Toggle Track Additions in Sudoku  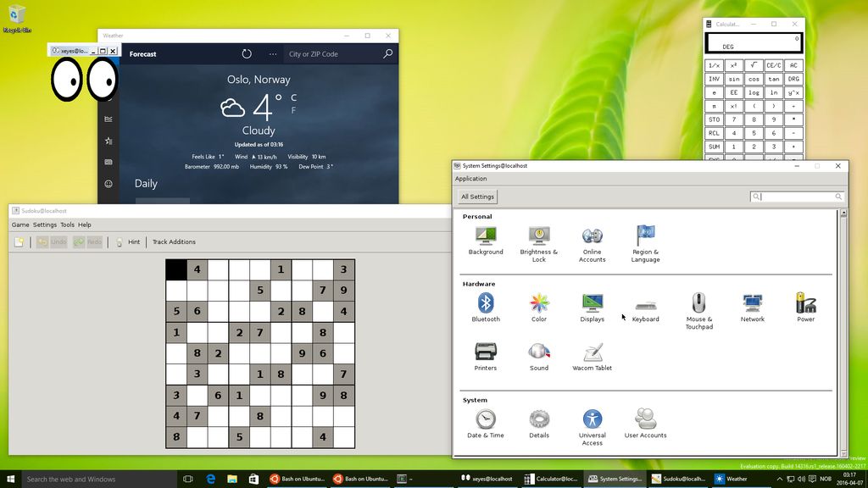(x=174, y=241)
